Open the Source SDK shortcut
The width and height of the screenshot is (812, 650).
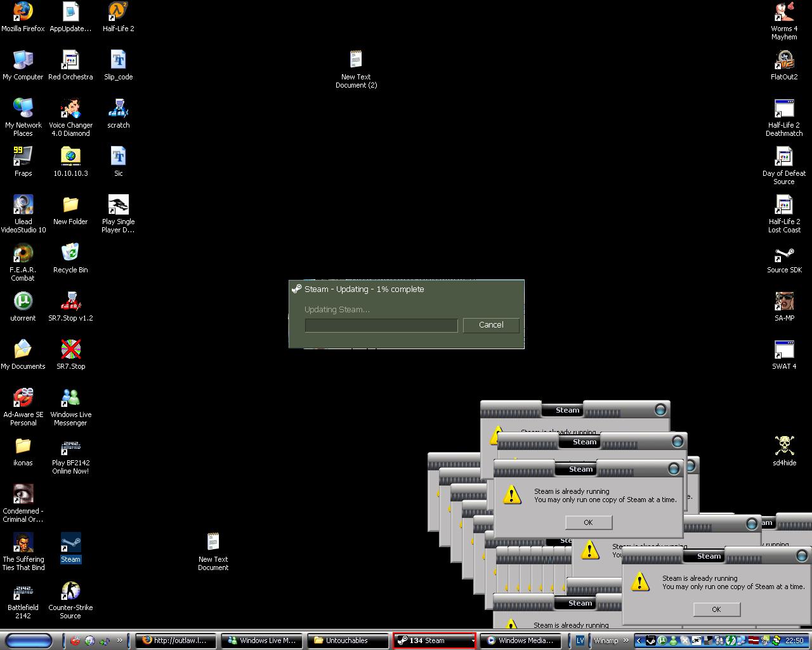[x=784, y=254]
